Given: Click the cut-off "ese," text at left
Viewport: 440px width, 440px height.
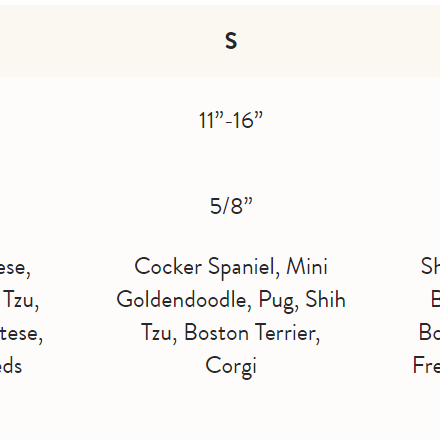Looking at the screenshot, I should tap(15, 269).
